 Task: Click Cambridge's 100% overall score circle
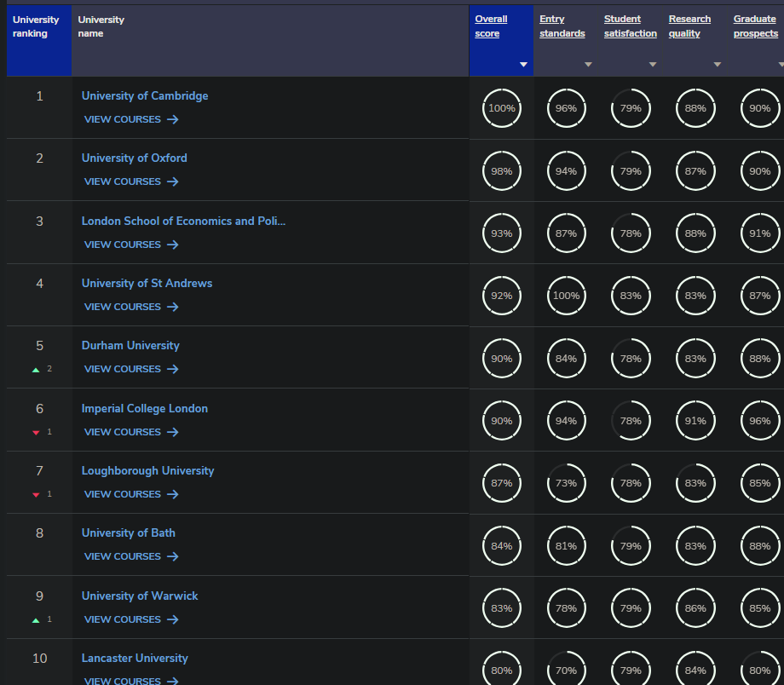501,108
